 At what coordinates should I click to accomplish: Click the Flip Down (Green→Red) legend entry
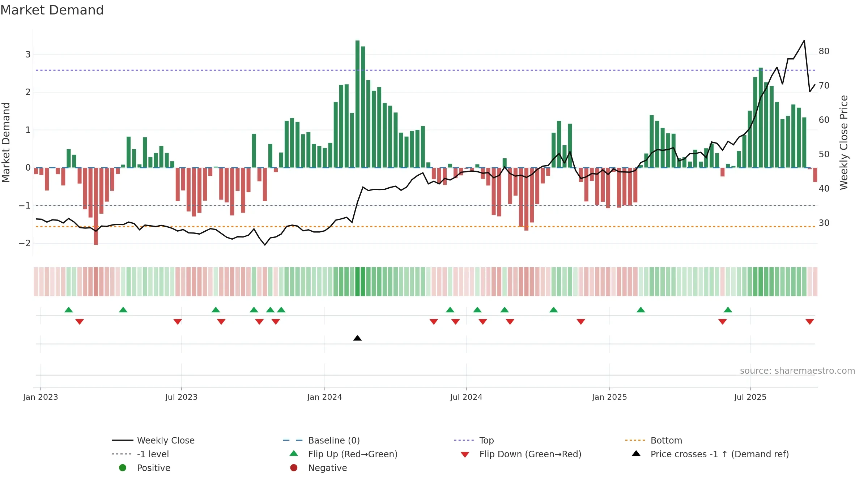[x=521, y=454]
